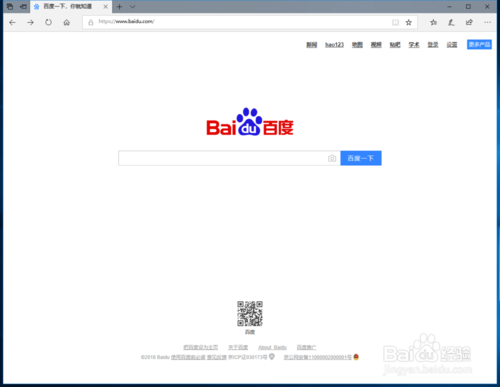Open the 京公网安备 registration link
Screen dimensions: 500x387
pos(317,357)
